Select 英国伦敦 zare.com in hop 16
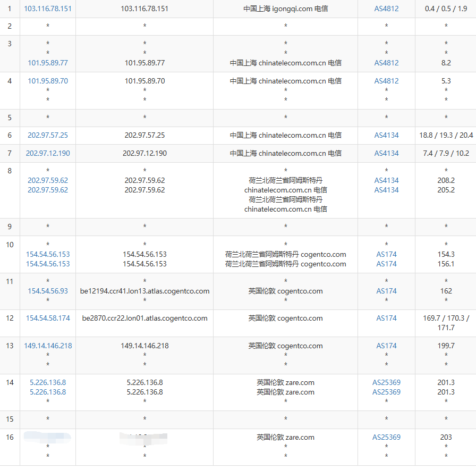Image resolution: width=476 pixels, height=469 pixels. point(285,437)
